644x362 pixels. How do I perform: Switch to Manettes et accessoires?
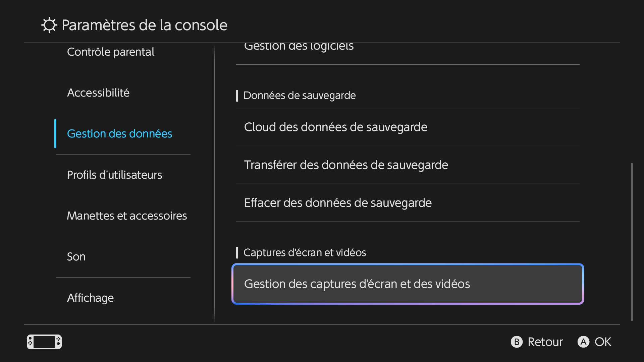pyautogui.click(x=127, y=216)
